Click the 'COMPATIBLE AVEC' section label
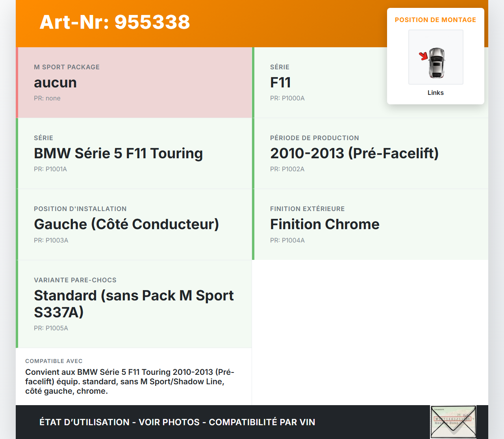504x439 pixels. coord(54,361)
